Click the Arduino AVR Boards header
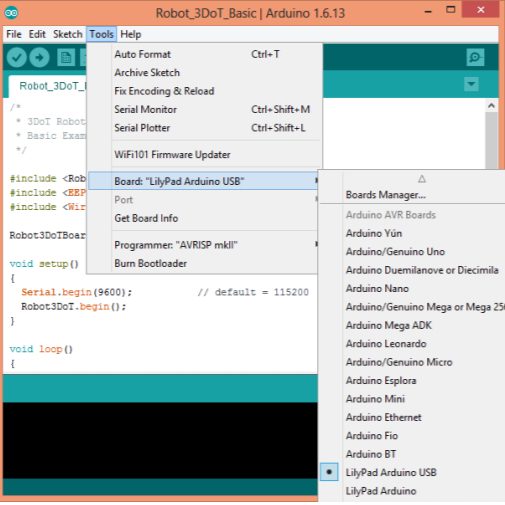Image resolution: width=505 pixels, height=505 pixels. (x=391, y=215)
